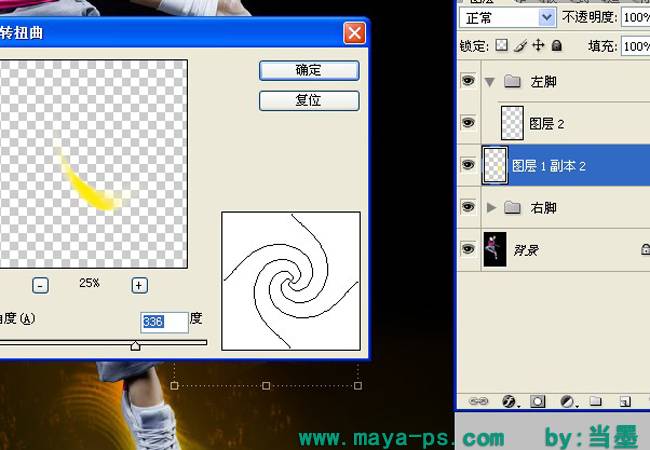Open the blend mode 正常 dropdown

pos(507,18)
